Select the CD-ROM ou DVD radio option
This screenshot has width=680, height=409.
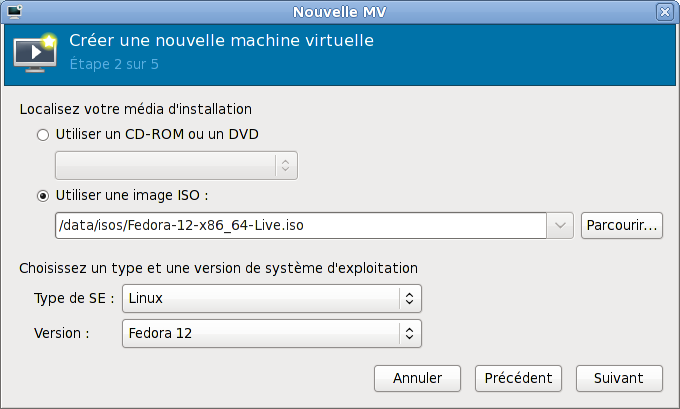(42, 134)
